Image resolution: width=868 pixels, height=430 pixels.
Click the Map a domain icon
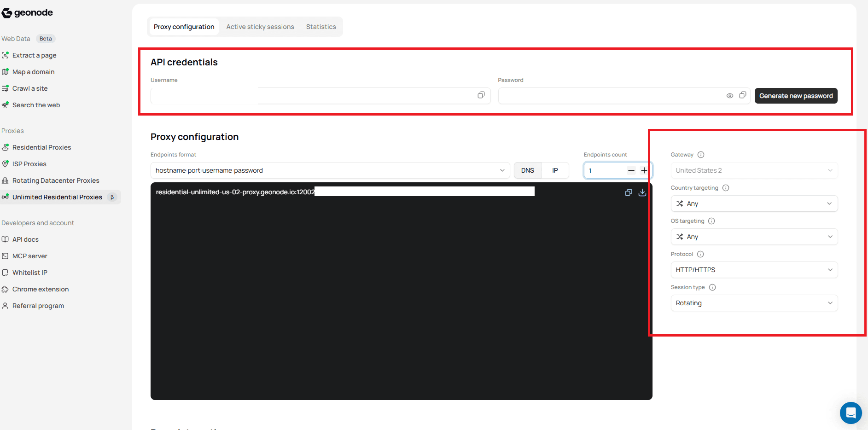[x=6, y=72]
